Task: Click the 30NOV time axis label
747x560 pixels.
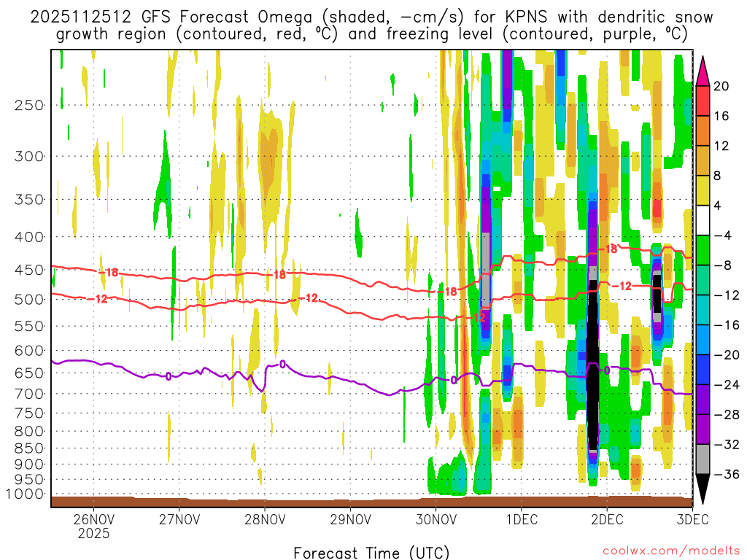Action: coord(436,519)
